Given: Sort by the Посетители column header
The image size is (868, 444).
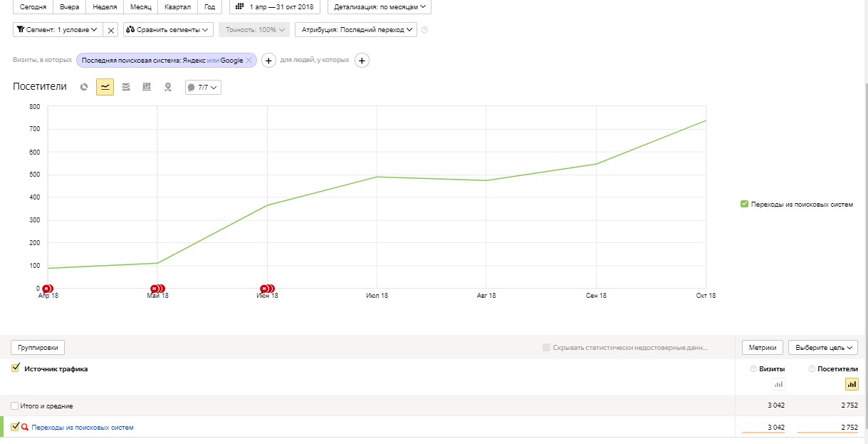Looking at the screenshot, I should pos(838,369).
